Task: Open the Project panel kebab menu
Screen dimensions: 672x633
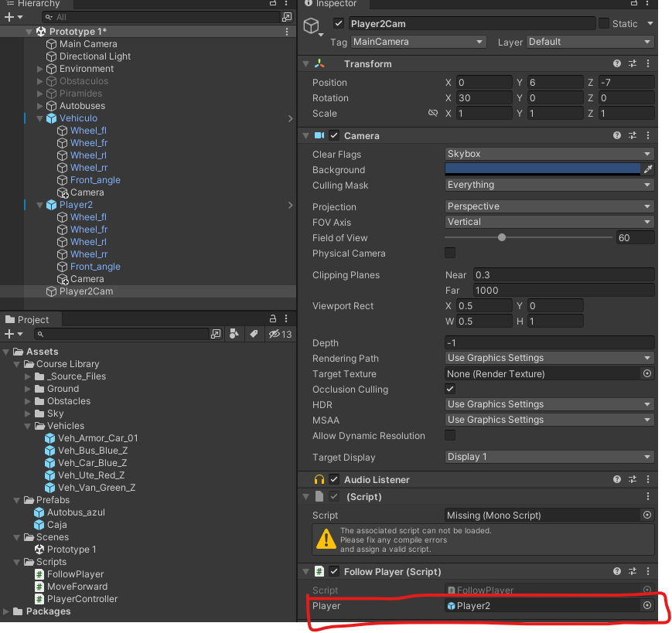Action: [x=286, y=318]
